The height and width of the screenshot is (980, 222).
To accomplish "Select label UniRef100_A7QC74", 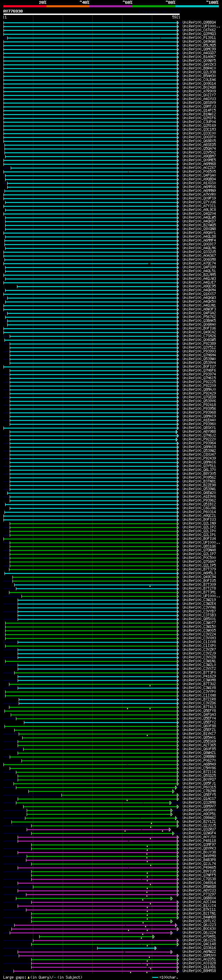I will pos(199,263).
